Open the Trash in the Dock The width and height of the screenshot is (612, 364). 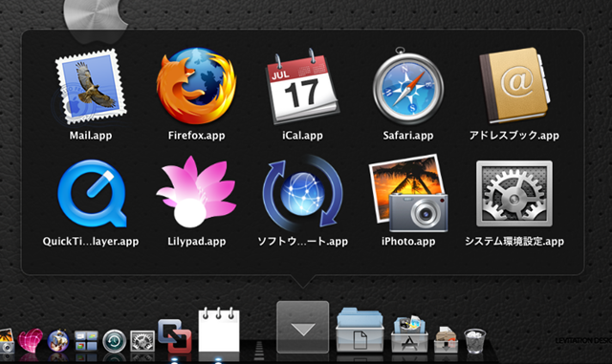pyautogui.click(x=475, y=341)
